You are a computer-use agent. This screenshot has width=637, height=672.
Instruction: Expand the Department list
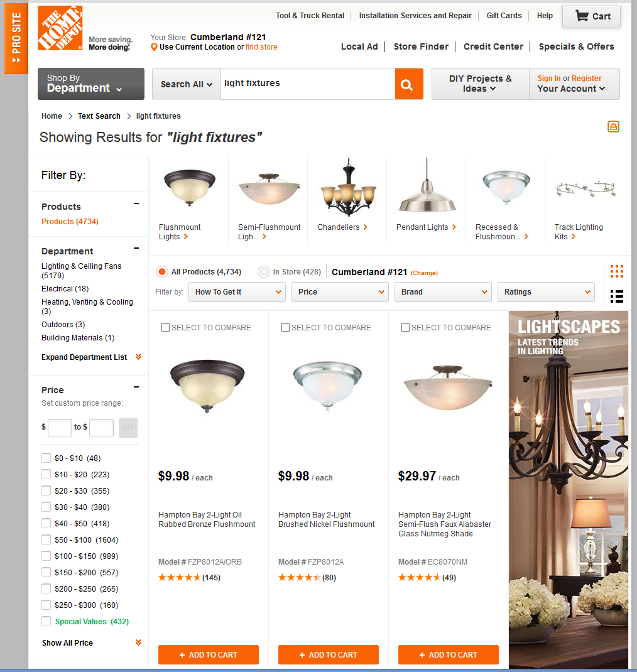coord(91,357)
